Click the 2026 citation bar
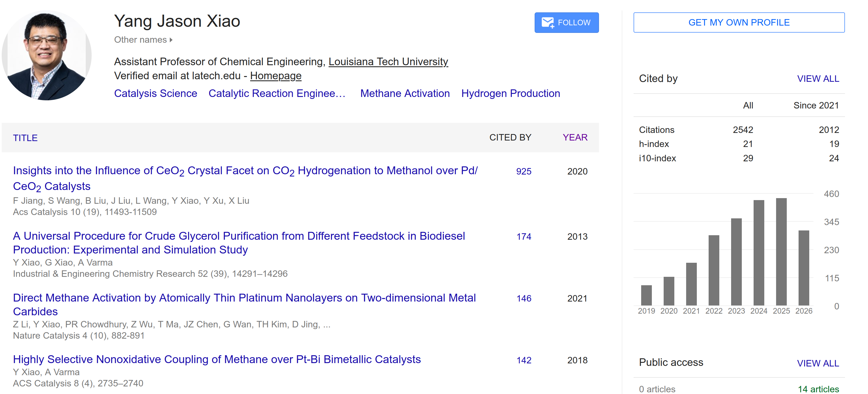 (804, 268)
